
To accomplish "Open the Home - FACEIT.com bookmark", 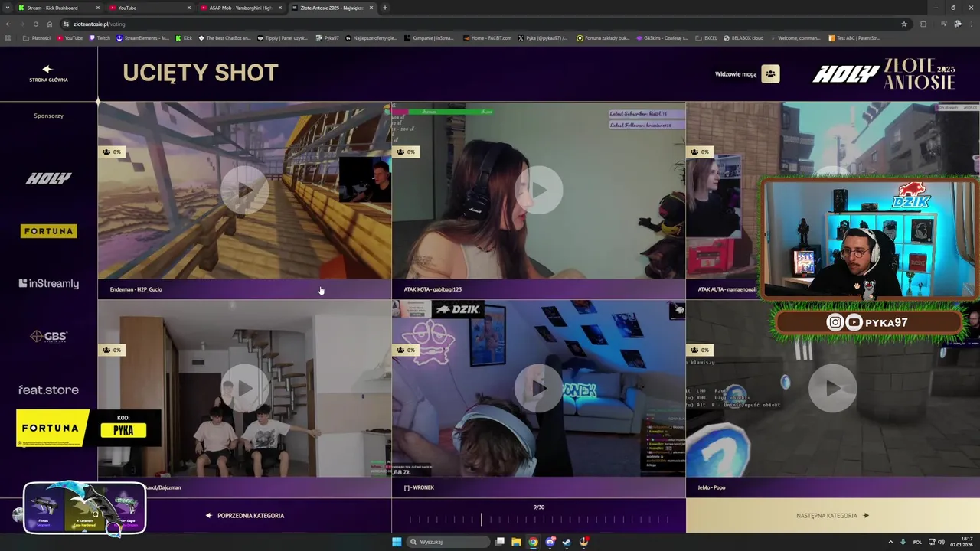I will [x=486, y=37].
